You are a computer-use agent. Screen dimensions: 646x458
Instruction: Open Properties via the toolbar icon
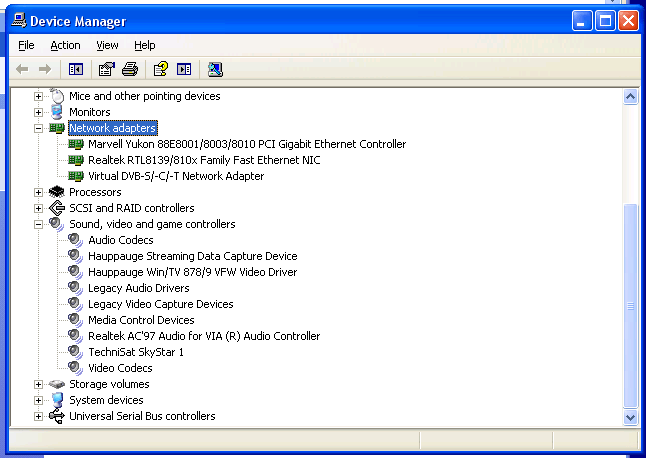(x=107, y=69)
